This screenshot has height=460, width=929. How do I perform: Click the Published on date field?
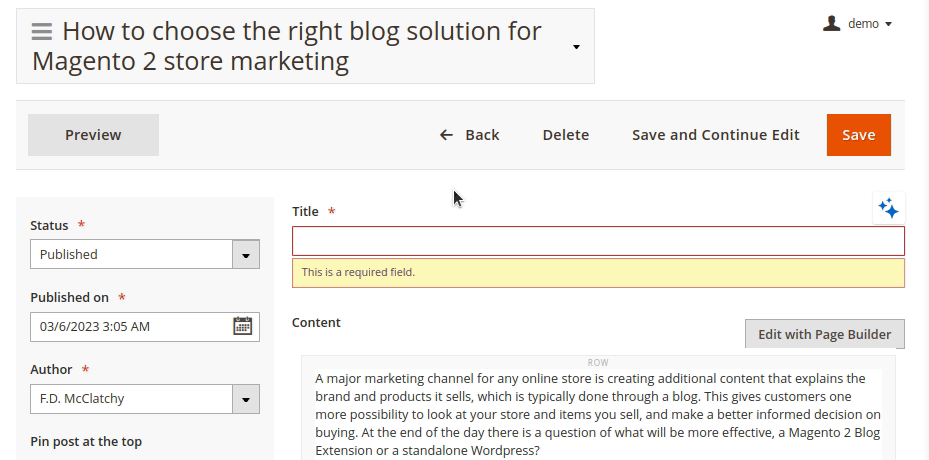(130, 326)
